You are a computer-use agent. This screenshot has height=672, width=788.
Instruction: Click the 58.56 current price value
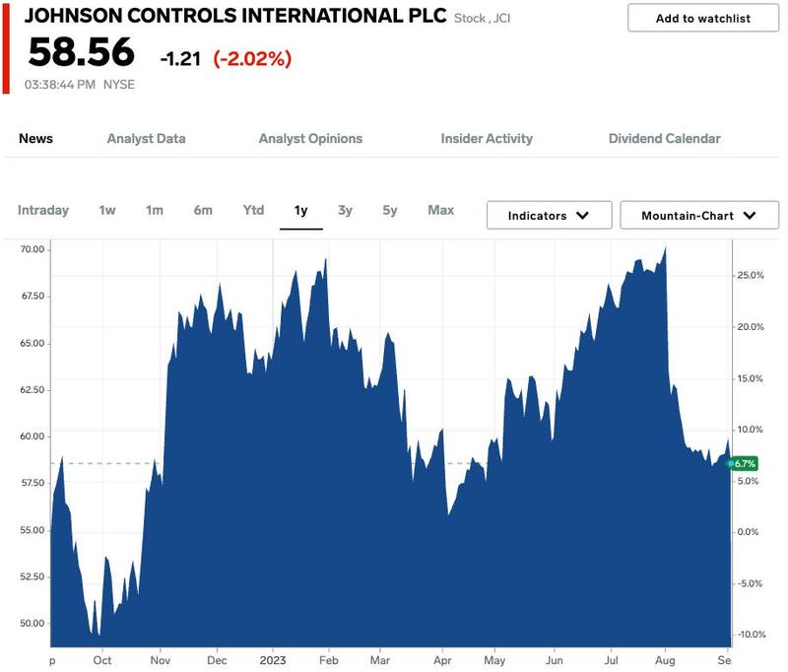pos(82,52)
